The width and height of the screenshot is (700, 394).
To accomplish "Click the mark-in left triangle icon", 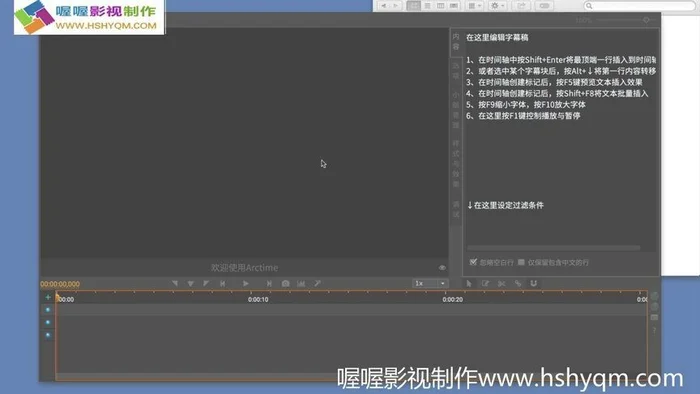I will tap(175, 283).
